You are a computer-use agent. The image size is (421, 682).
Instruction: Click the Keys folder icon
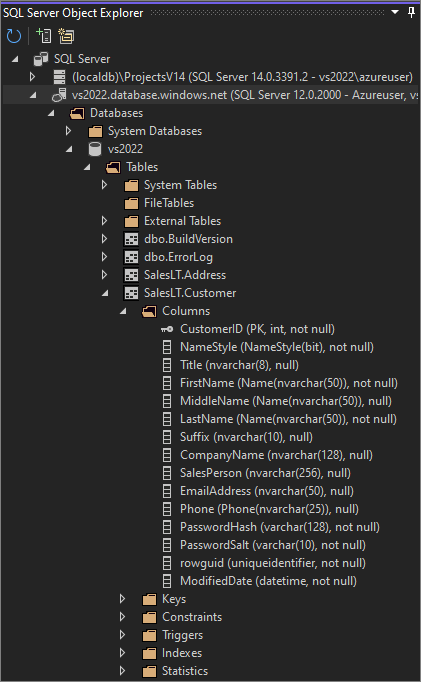[x=149, y=599]
